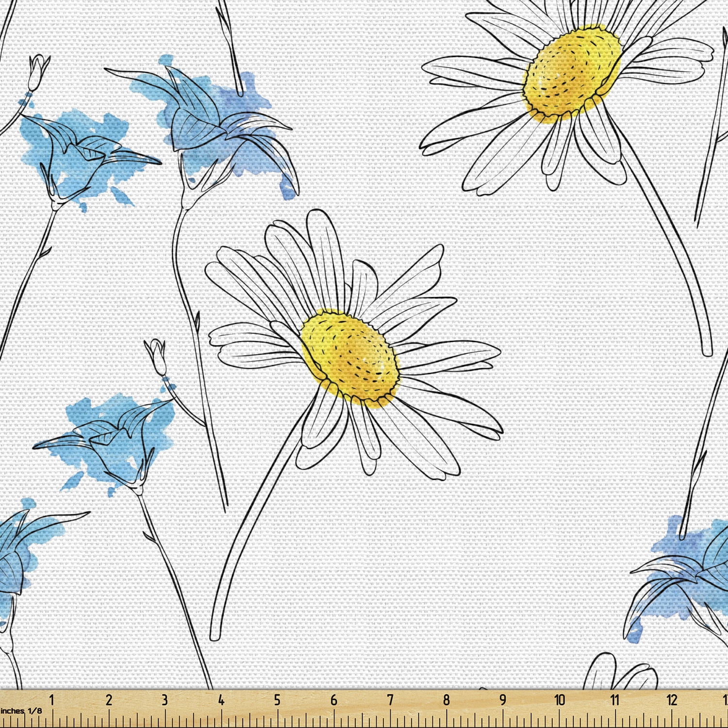This screenshot has height=728, width=728.
Task: Select the small bud left of middle daisy
Action: (157, 354)
